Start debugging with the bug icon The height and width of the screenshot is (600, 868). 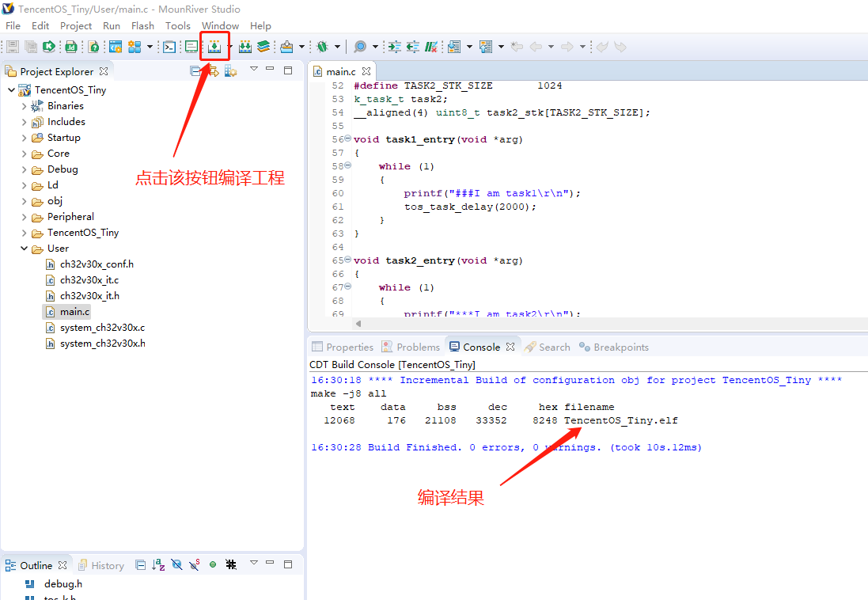(x=323, y=47)
